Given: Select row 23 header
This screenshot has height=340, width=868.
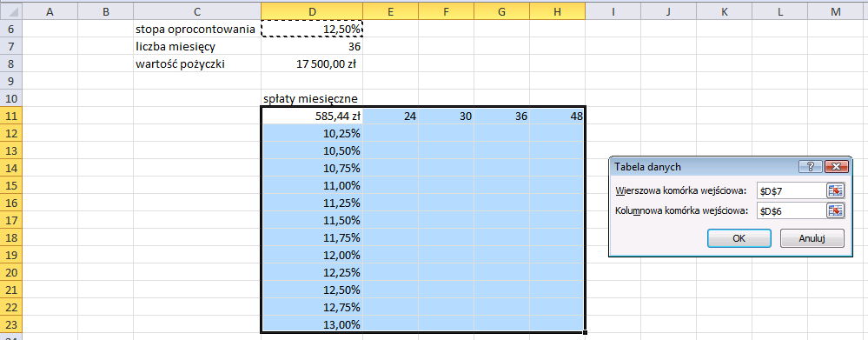Looking at the screenshot, I should click(10, 324).
